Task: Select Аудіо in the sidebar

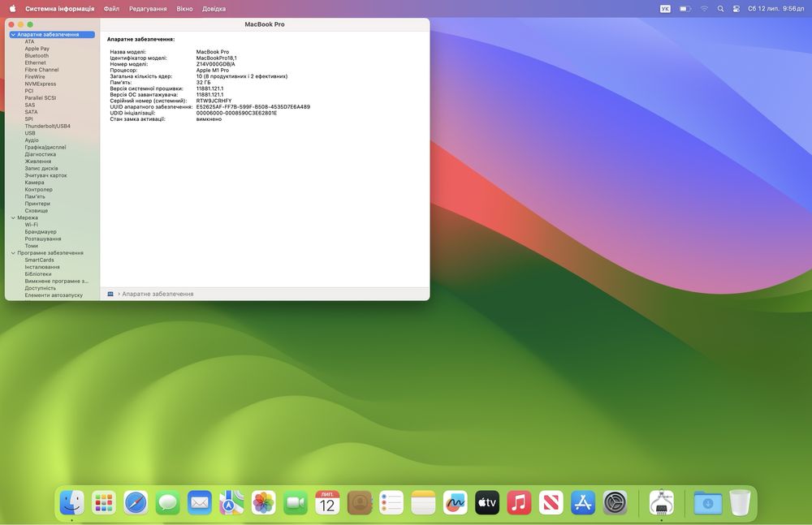Action: click(32, 140)
